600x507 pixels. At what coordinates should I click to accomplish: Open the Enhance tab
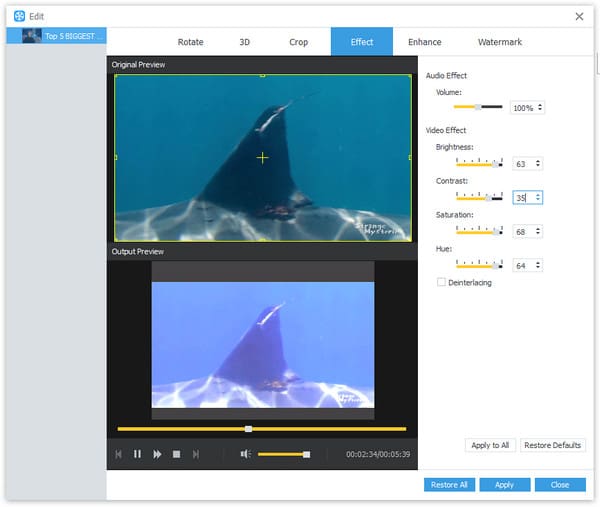click(x=424, y=42)
